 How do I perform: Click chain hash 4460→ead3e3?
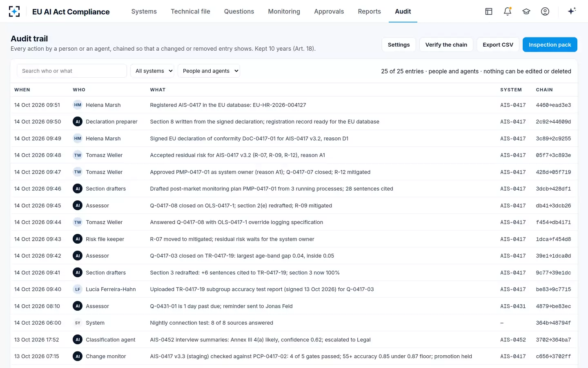click(x=553, y=105)
